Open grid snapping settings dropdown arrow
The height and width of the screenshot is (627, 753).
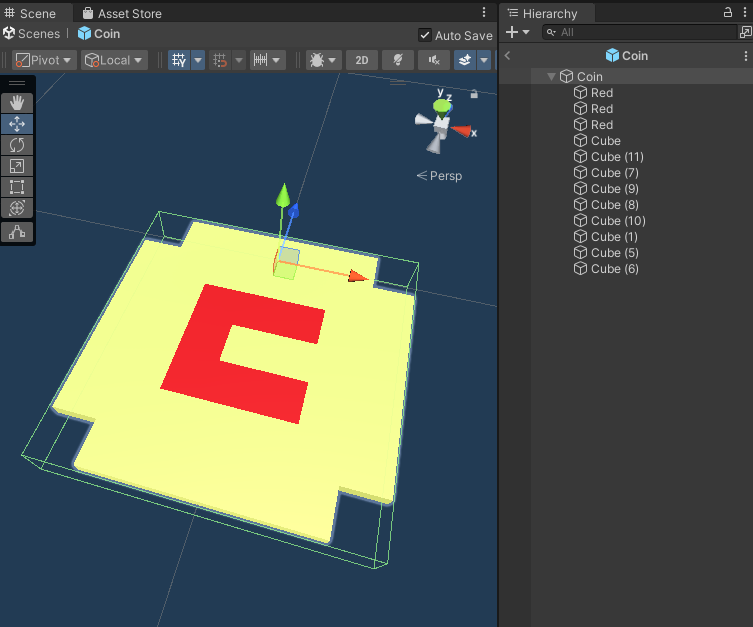coord(239,60)
